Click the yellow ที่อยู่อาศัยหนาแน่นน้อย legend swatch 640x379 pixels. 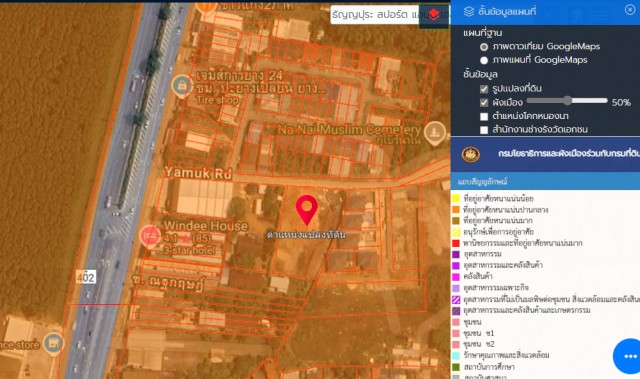[x=456, y=199]
